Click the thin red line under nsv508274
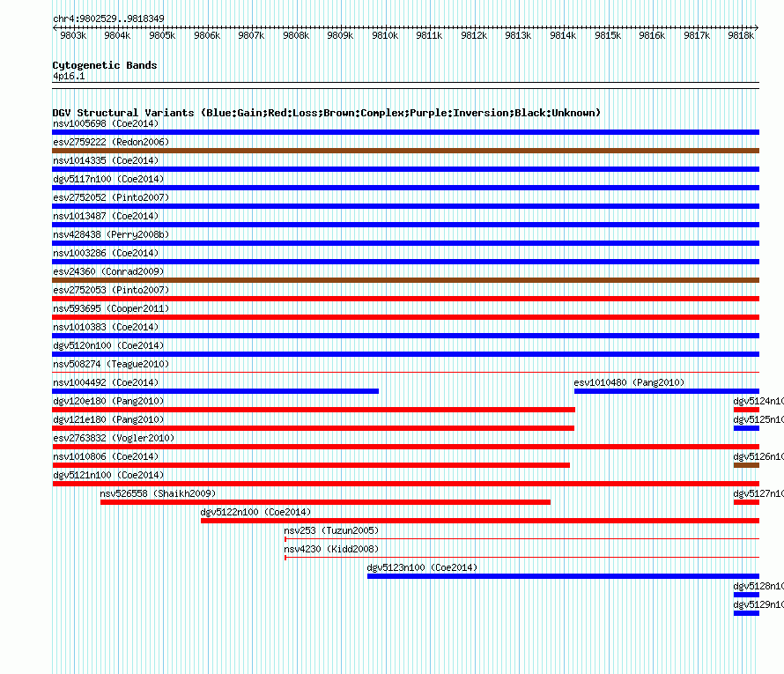The height and width of the screenshot is (674, 784). 405,372
